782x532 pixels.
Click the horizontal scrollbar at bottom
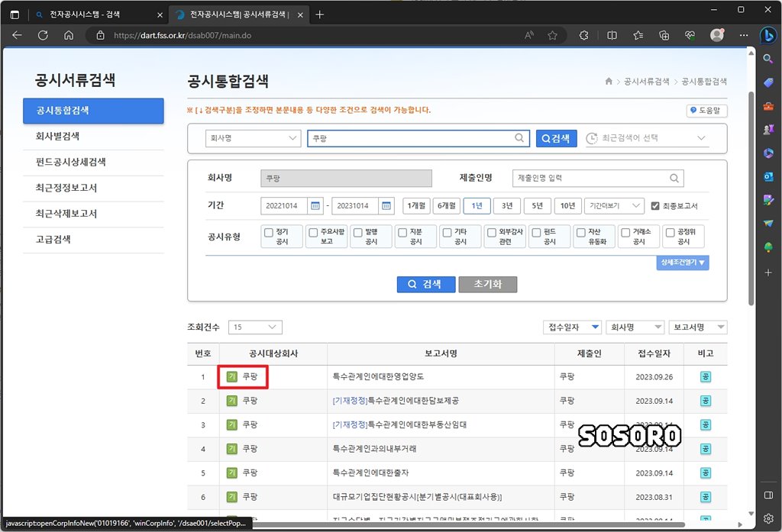pos(469,524)
